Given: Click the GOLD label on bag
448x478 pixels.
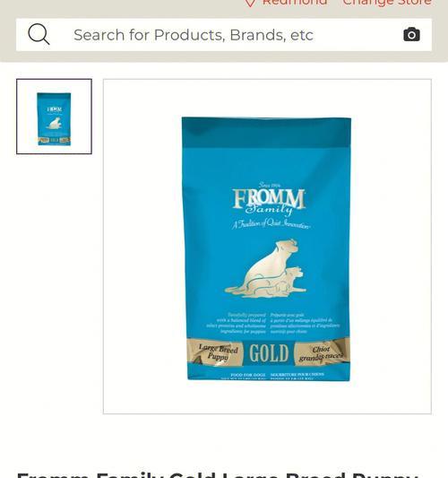Looking at the screenshot, I should tap(269, 353).
